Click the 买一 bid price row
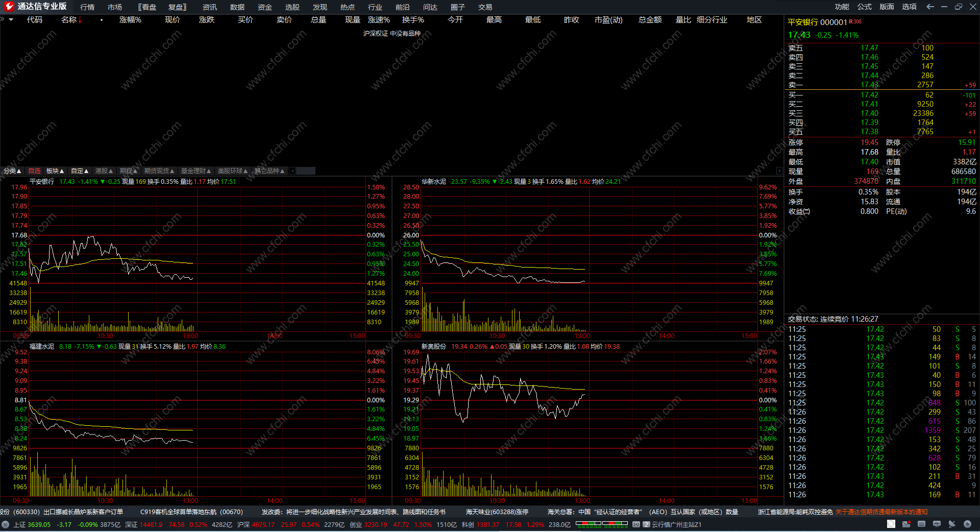 pyautogui.click(x=881, y=95)
